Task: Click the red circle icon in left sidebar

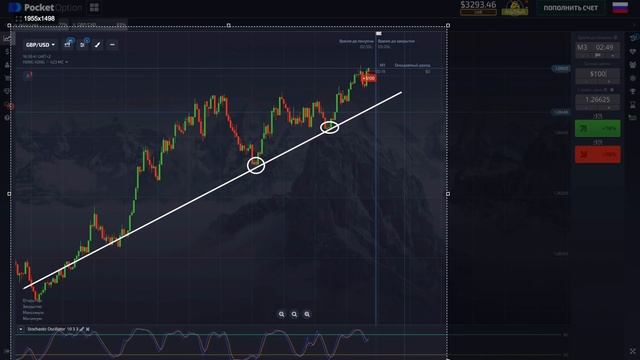Action: pyautogui.click(x=11, y=106)
